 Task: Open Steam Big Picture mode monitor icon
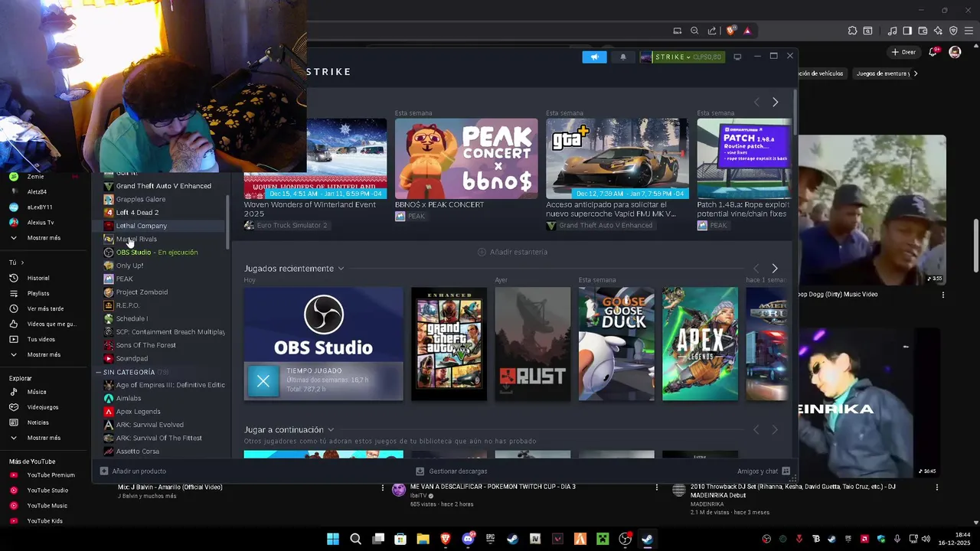[x=737, y=57]
